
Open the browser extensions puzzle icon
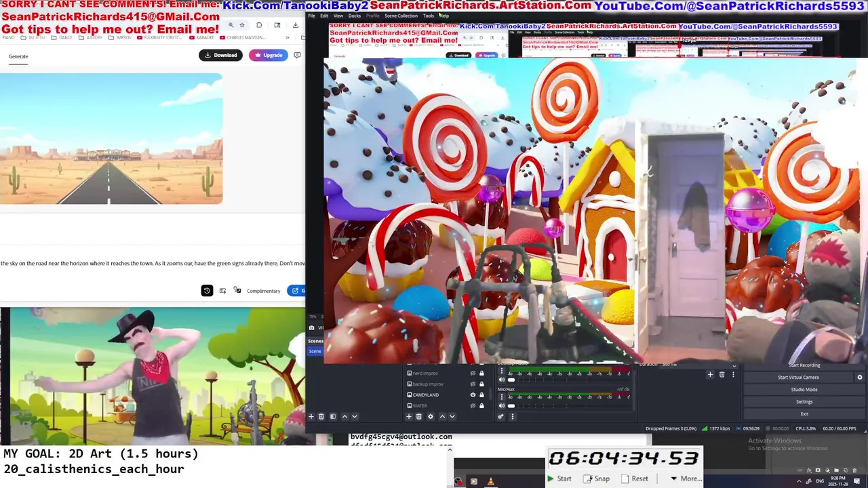pos(259,25)
